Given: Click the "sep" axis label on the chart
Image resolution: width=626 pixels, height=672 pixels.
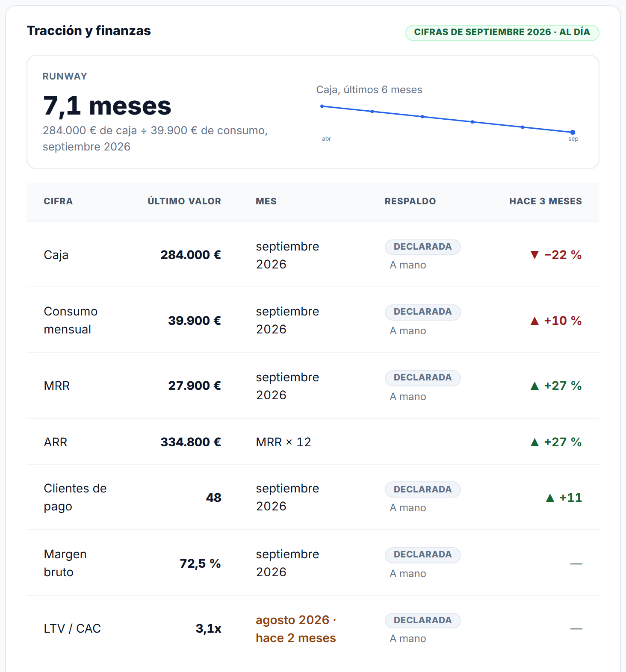Looking at the screenshot, I should click(573, 139).
